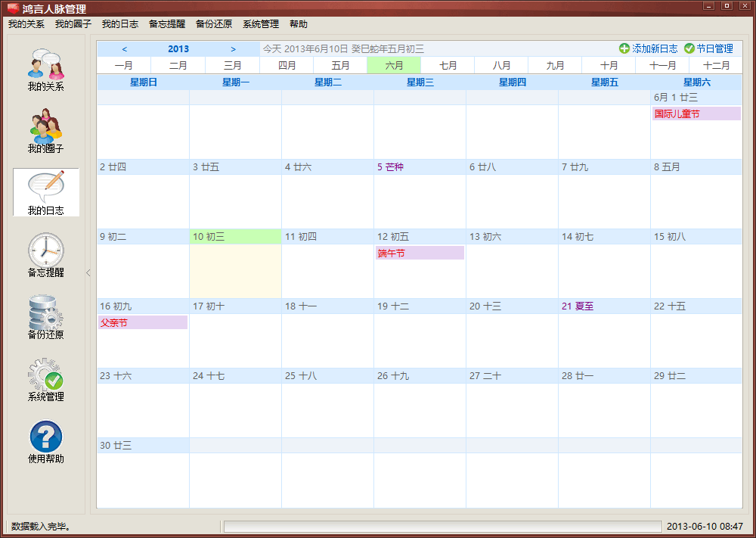Switch to 一月 month tab
The height and width of the screenshot is (538, 756).
coord(124,65)
